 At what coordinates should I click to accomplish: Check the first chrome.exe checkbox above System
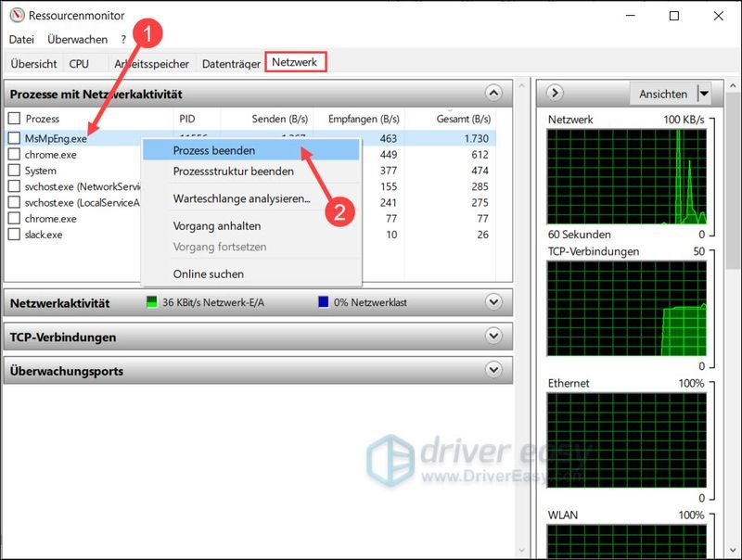14,154
